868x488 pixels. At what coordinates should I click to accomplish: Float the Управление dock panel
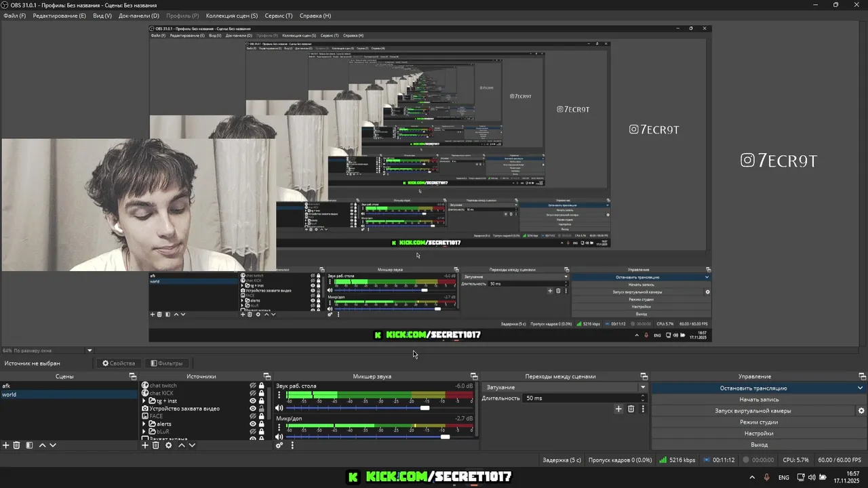click(862, 376)
